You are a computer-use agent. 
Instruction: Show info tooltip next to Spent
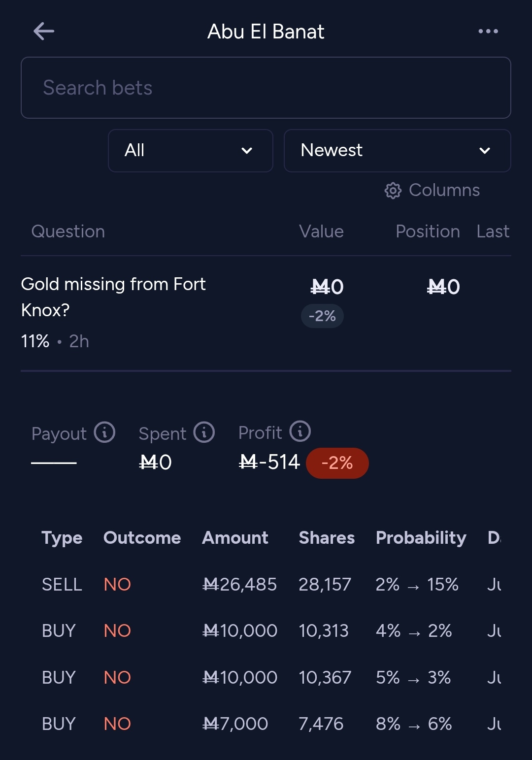pyautogui.click(x=204, y=432)
